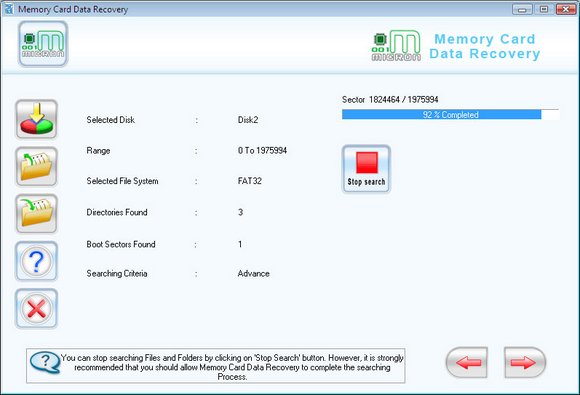Click the 'Advance' value
The height and width of the screenshot is (395, 580).
click(253, 273)
